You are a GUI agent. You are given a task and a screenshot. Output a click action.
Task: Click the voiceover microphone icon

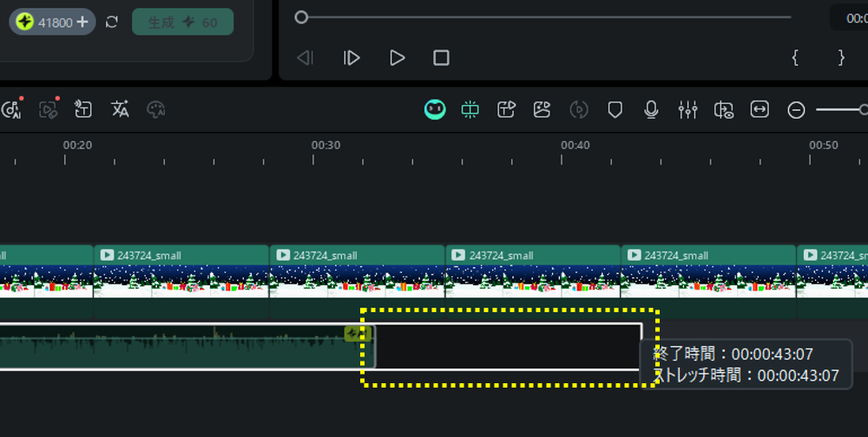pos(651,109)
